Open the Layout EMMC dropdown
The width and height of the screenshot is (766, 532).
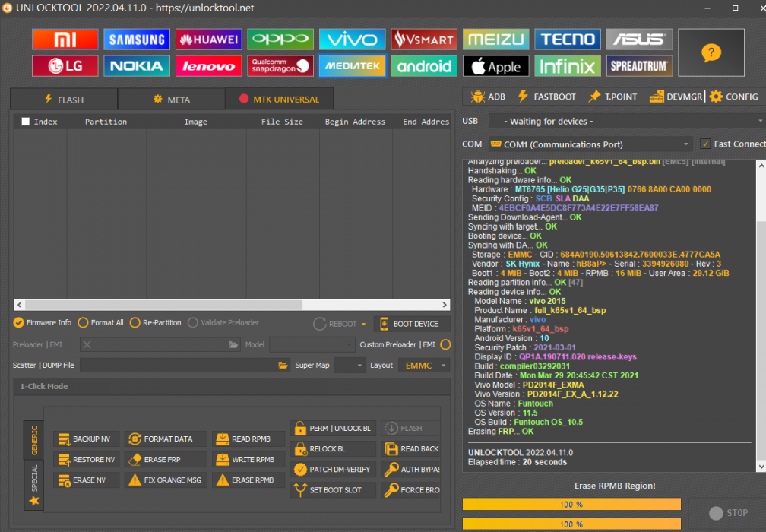(x=424, y=366)
